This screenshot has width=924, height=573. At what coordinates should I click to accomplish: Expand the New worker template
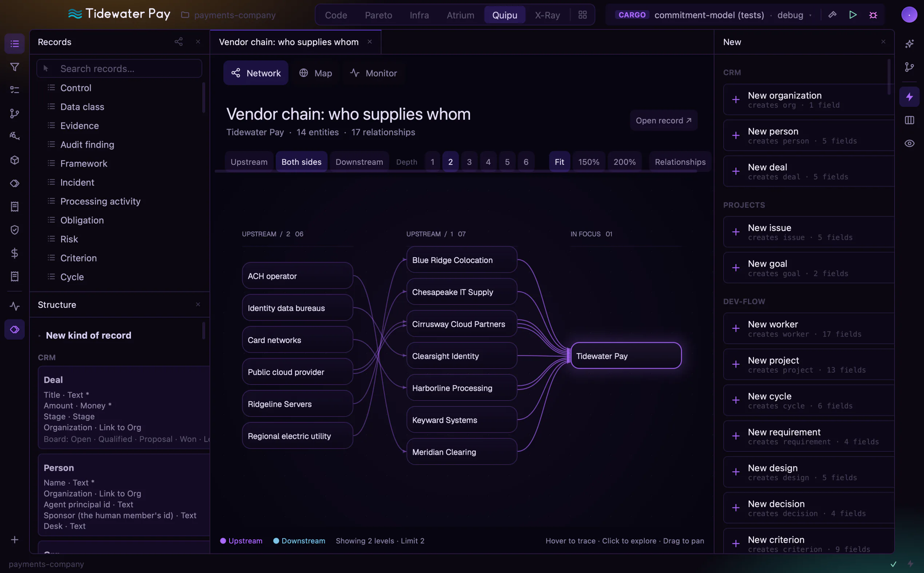(x=808, y=328)
